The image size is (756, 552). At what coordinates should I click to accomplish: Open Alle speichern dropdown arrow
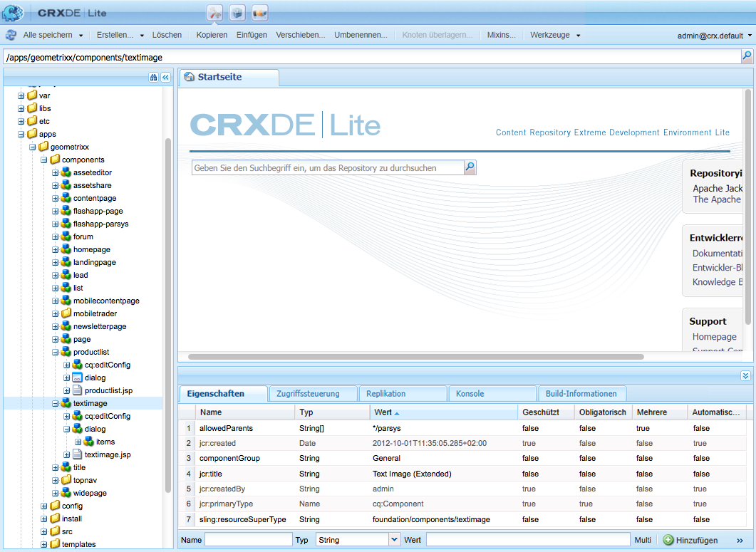point(81,35)
